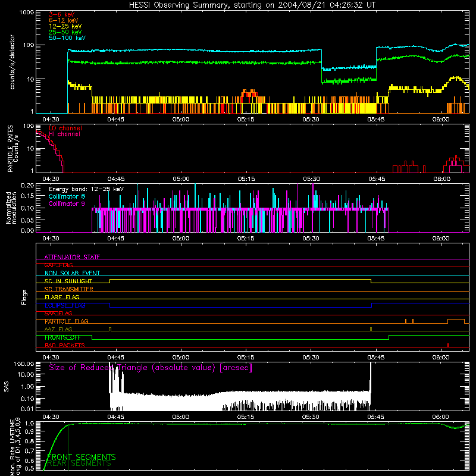476x476 pixels.
Task: Click the 05:00 tick under the SAS plot
Action: point(181,417)
